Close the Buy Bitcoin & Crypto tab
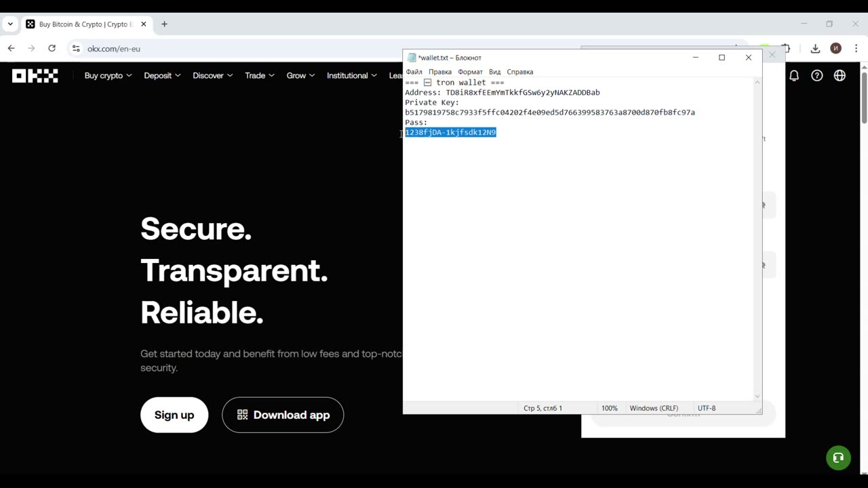The width and height of the screenshot is (868, 488). tap(143, 24)
